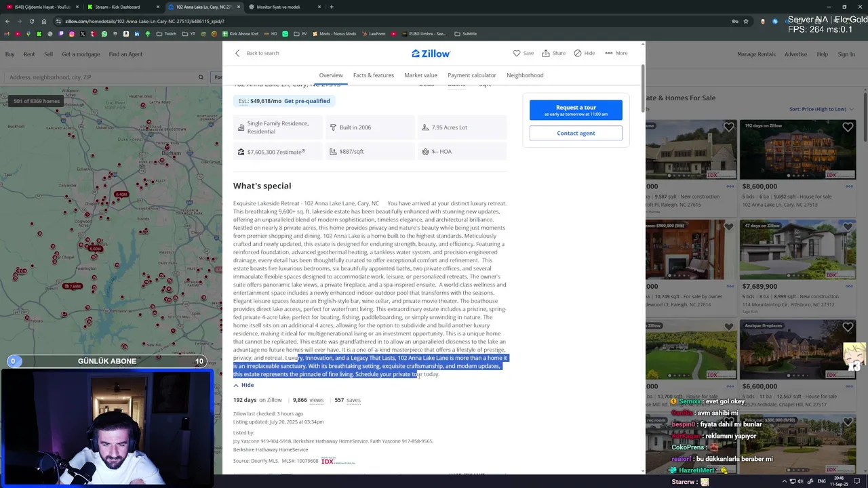Toggle heart on the $6,600,000 listing card

click(x=848, y=327)
